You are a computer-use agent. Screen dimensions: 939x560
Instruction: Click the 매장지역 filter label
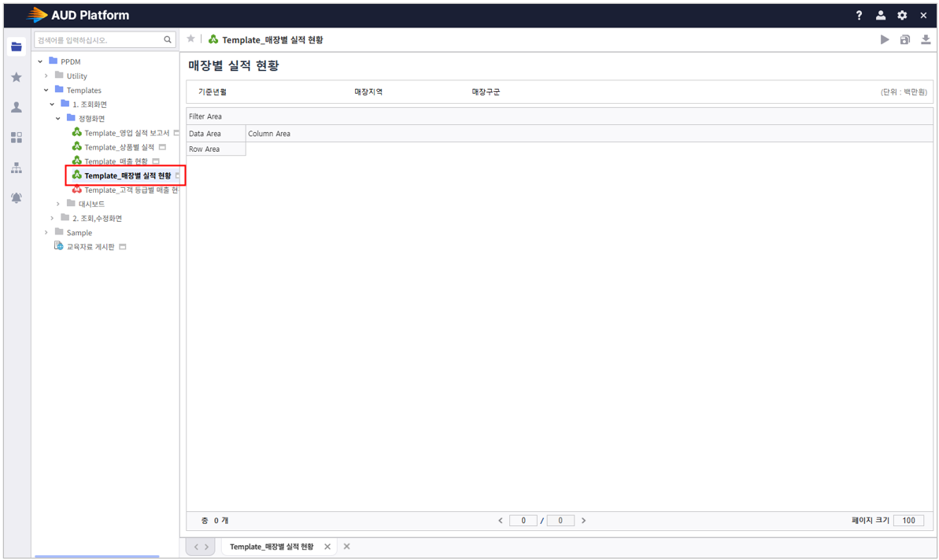click(x=368, y=92)
